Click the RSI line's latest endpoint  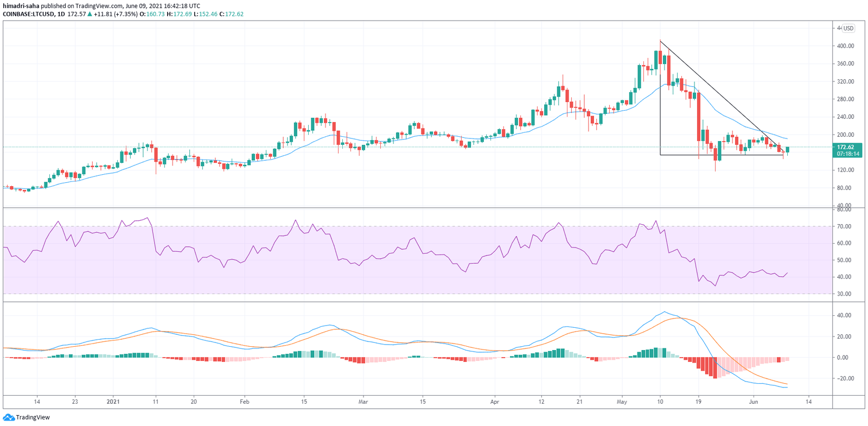[x=788, y=273]
